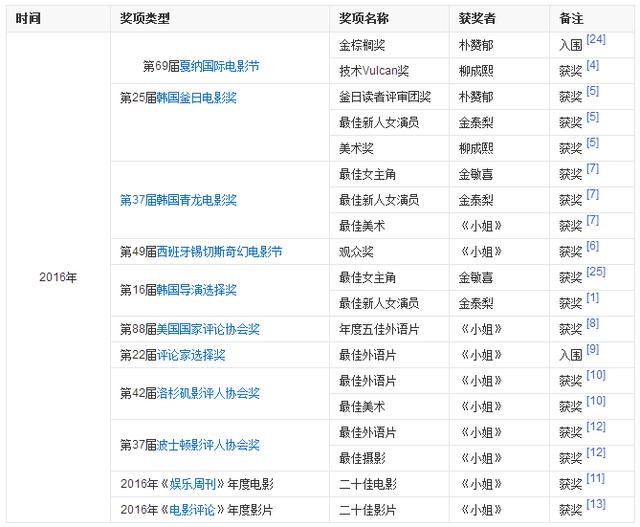Screen dimensions: 640x527
Task: Open the 第37届韩国青龙电影奖 link
Action: coord(178,200)
